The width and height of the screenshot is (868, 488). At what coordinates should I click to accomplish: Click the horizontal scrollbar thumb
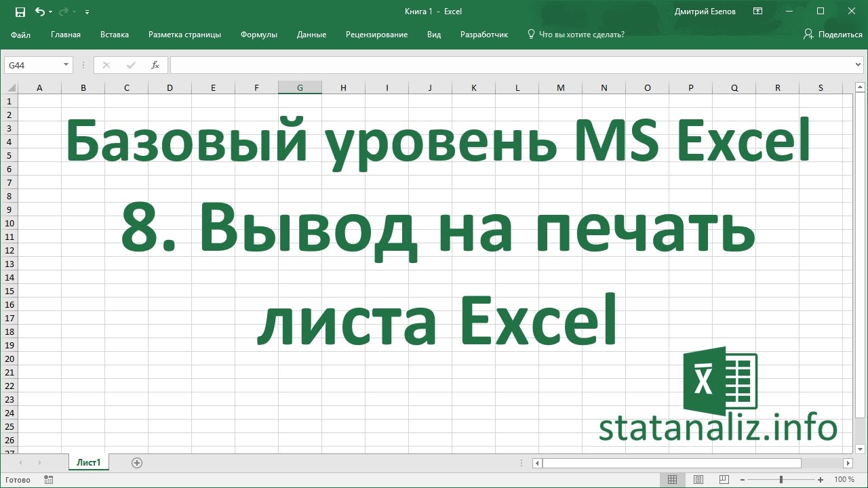(671, 464)
